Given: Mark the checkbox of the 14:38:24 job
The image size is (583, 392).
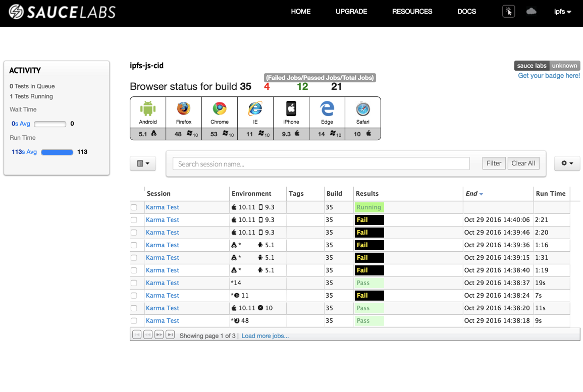Looking at the screenshot, I should 134,296.
